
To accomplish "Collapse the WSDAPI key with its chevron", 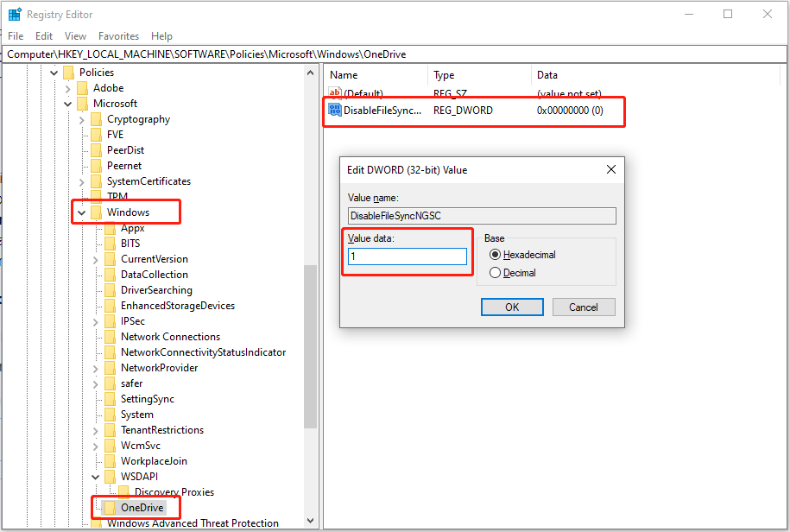I will tap(95, 476).
